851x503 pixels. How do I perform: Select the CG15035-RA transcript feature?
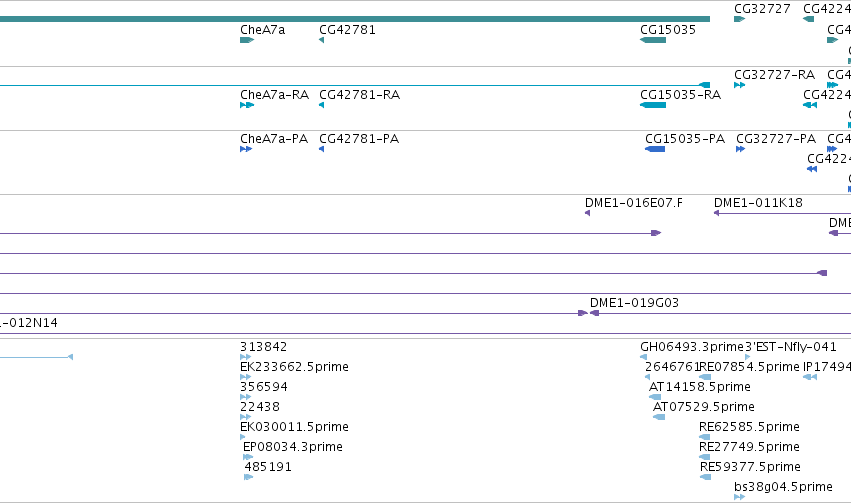(653, 105)
